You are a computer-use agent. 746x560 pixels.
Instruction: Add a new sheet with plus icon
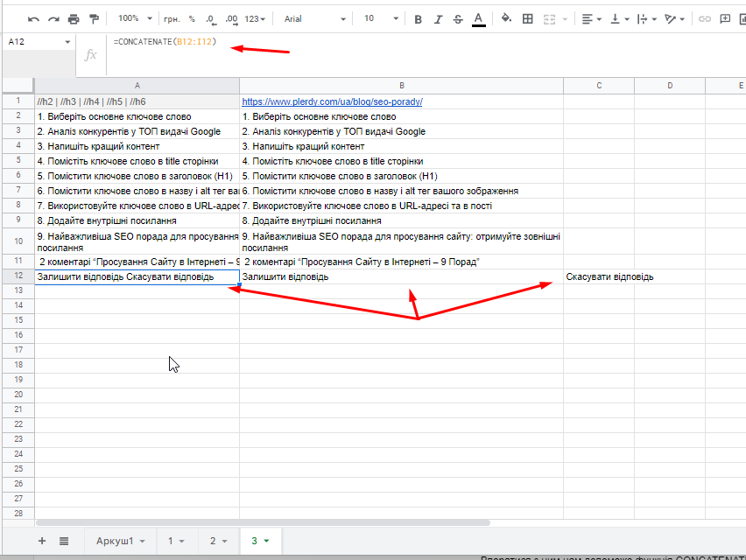42,541
